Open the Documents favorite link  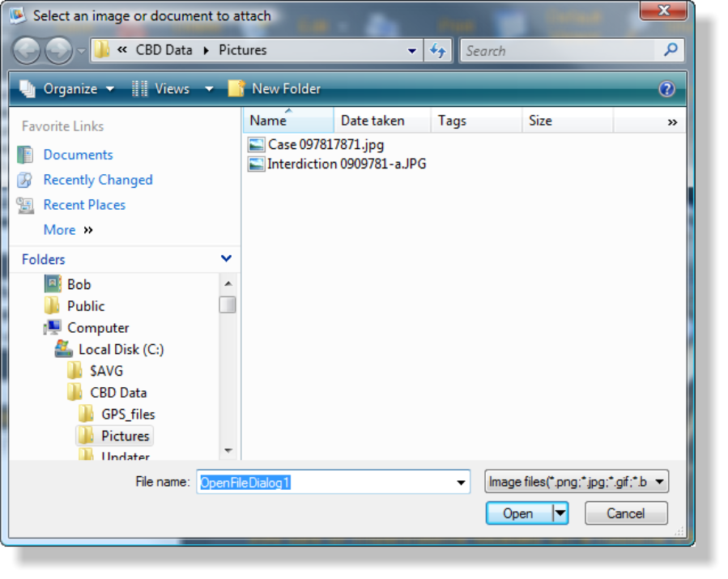click(78, 155)
